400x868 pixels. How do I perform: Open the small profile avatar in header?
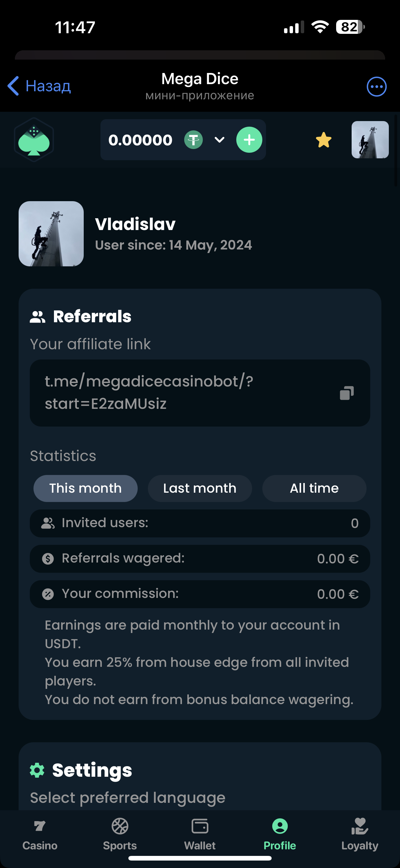click(370, 140)
